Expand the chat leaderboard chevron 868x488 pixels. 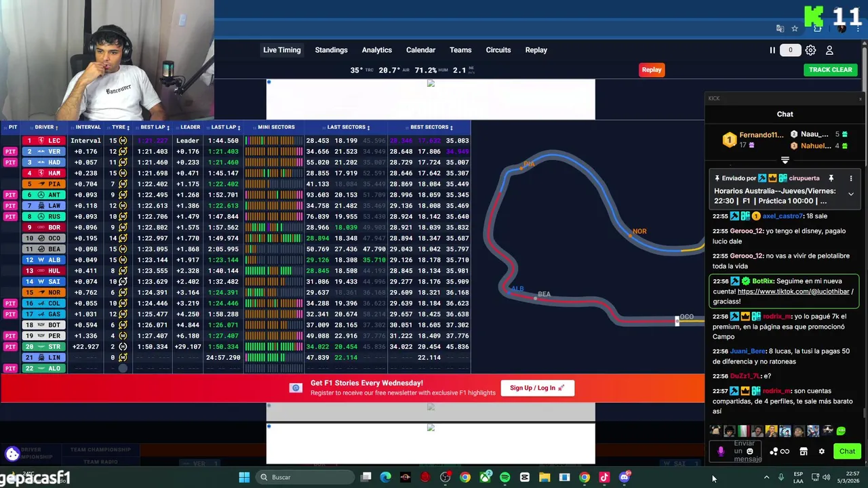pos(785,161)
